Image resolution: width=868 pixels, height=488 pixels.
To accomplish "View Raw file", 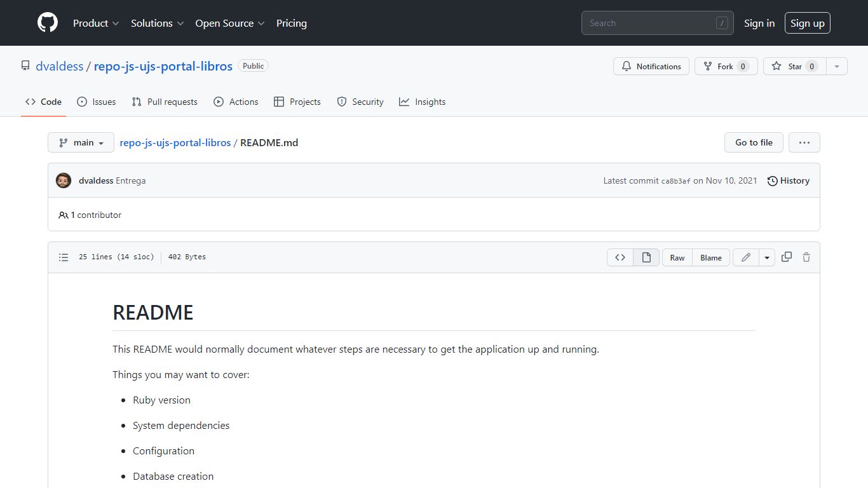I will (x=677, y=257).
